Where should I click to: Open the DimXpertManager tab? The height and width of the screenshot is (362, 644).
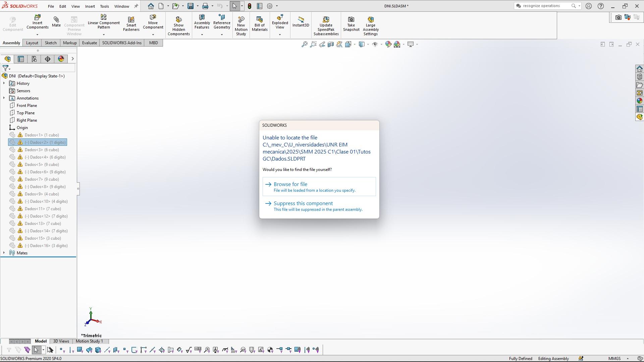pyautogui.click(x=48, y=59)
